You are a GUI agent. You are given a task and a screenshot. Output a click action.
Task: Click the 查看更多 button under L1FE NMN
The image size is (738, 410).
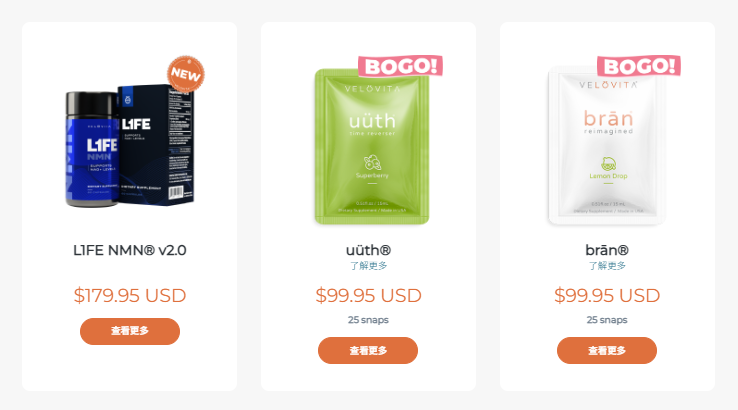coord(130,331)
